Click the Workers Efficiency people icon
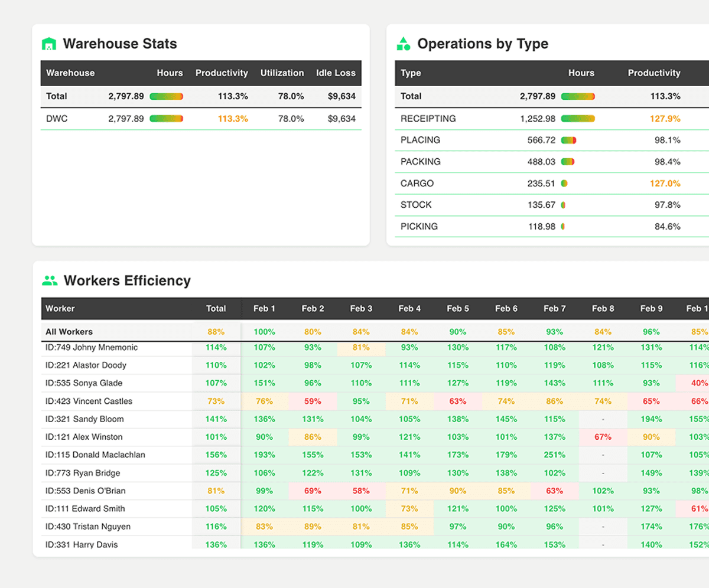The image size is (709, 588). coord(50,281)
